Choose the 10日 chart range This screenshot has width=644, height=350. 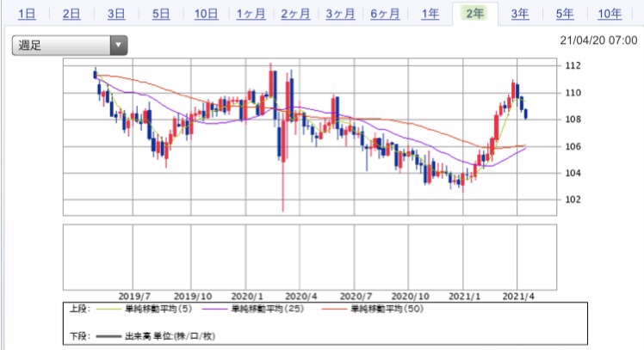206,14
